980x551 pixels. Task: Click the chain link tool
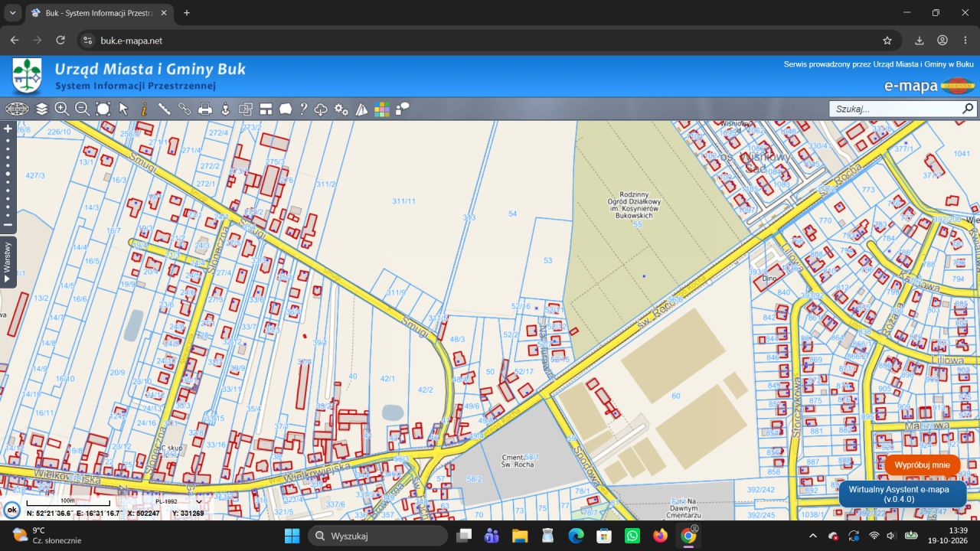[185, 109]
